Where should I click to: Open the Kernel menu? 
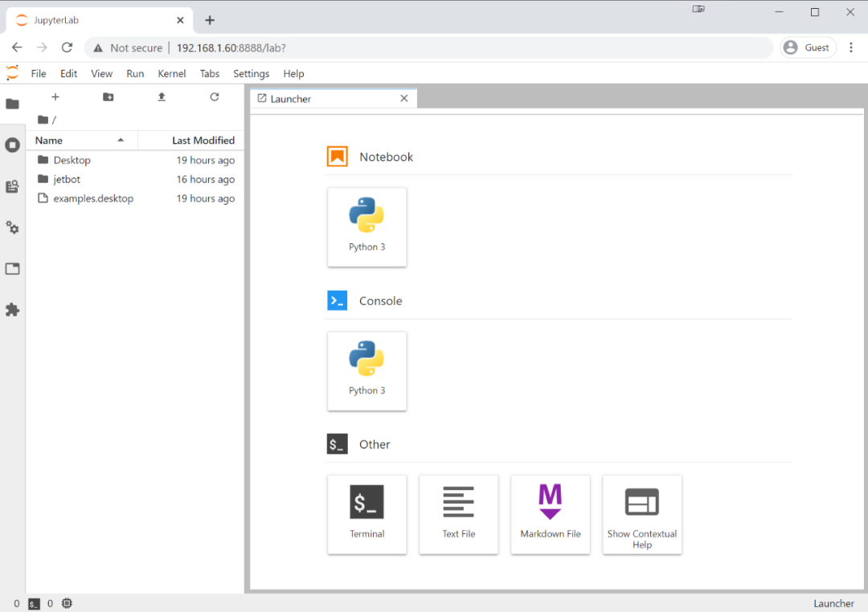click(x=172, y=74)
